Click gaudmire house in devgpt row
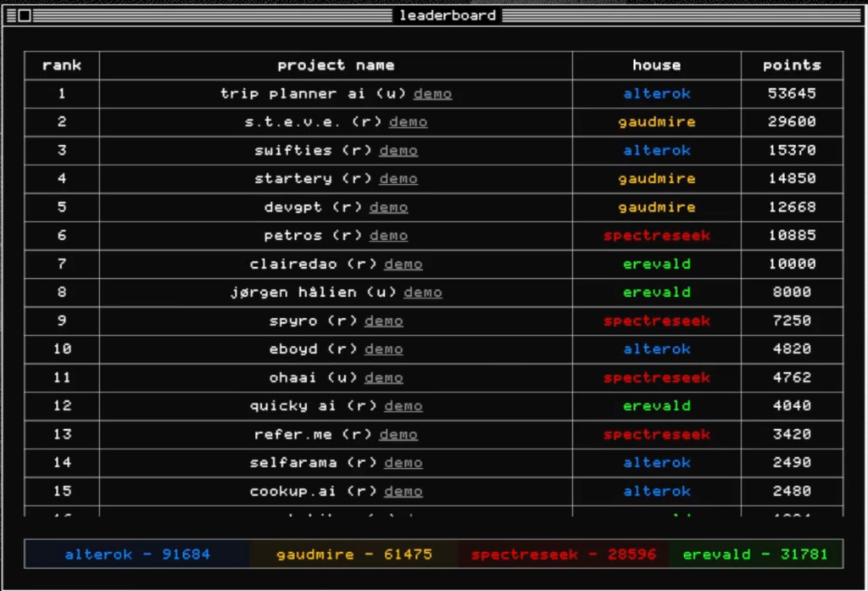Screen dimensions: 868x591 657,207
